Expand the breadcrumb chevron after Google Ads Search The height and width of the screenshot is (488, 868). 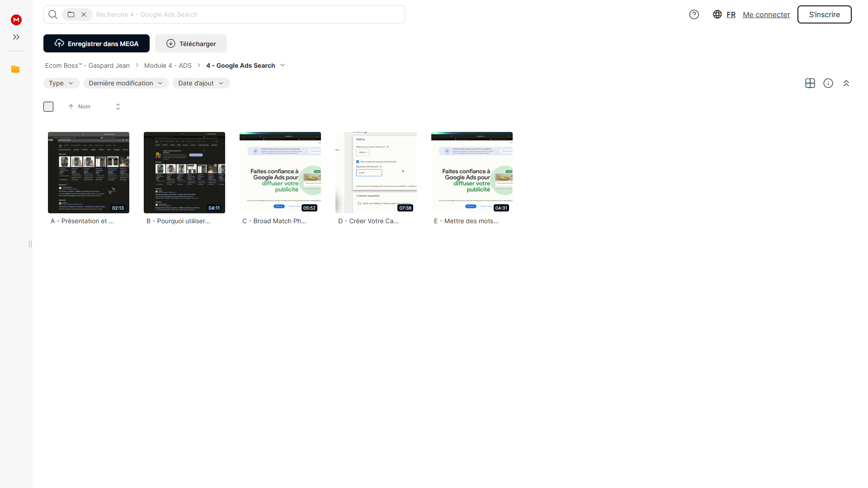[x=283, y=66]
